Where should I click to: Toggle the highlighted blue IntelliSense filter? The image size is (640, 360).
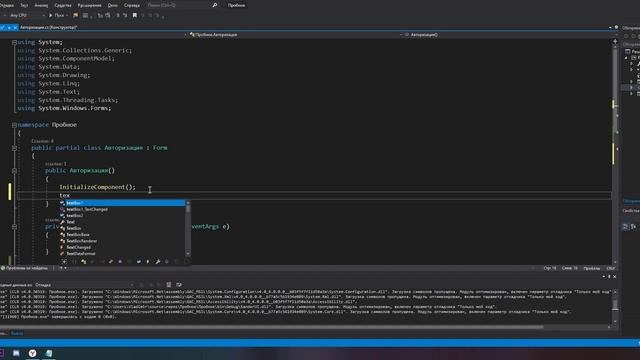pos(139,262)
